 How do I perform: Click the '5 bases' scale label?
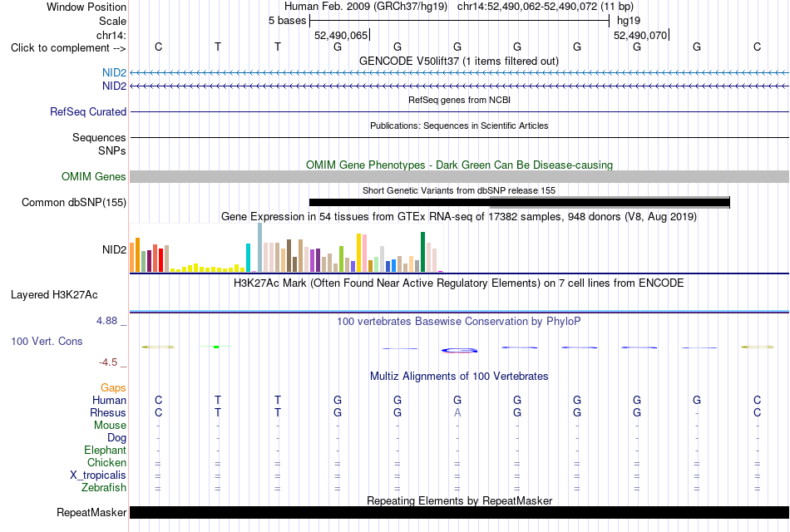click(287, 21)
